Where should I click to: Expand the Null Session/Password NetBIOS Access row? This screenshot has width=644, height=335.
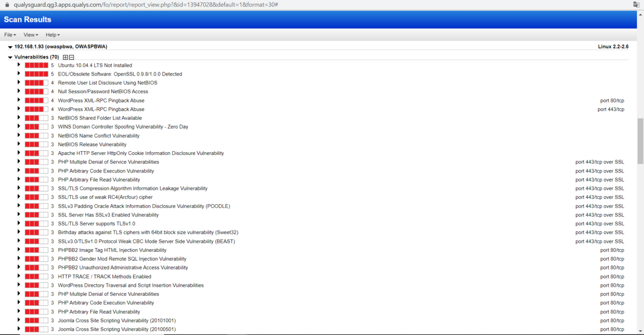[x=18, y=91]
